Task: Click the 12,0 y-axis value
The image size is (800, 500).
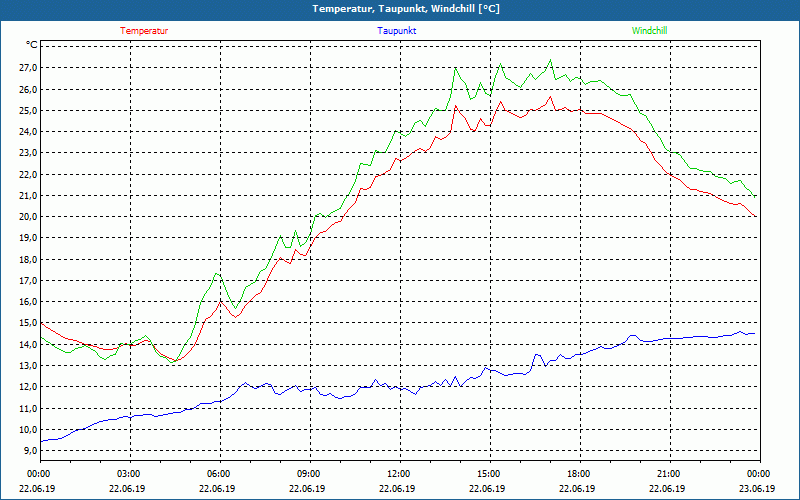Action: 29,387
